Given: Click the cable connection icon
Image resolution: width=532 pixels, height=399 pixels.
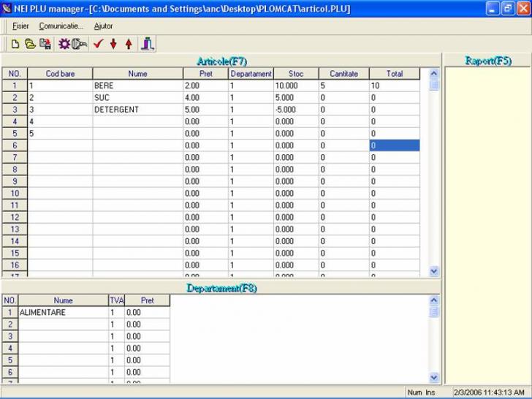Looking at the screenshot, I should [x=80, y=44].
